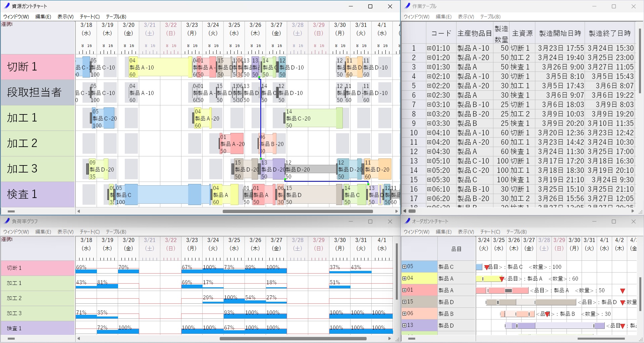Expand order 15 in order Gantt chart

click(x=405, y=302)
